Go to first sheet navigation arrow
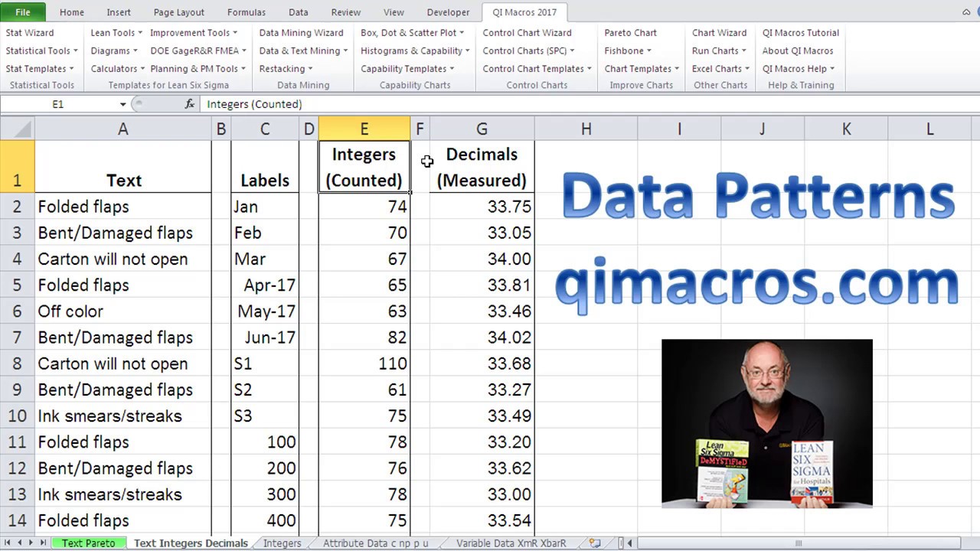 click(x=8, y=543)
